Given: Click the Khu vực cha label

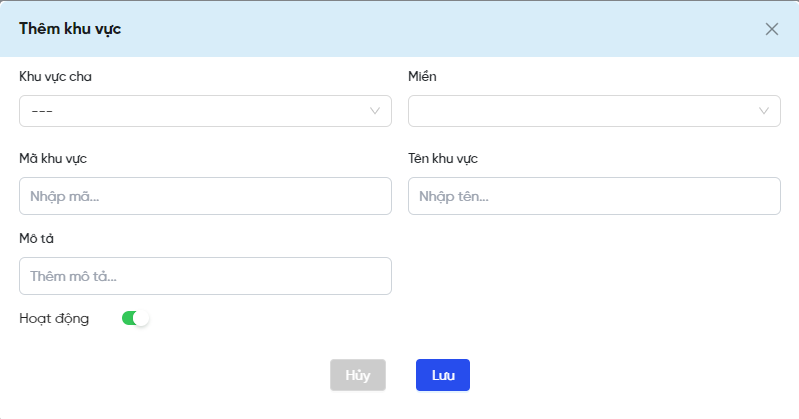Looking at the screenshot, I should click(56, 76).
